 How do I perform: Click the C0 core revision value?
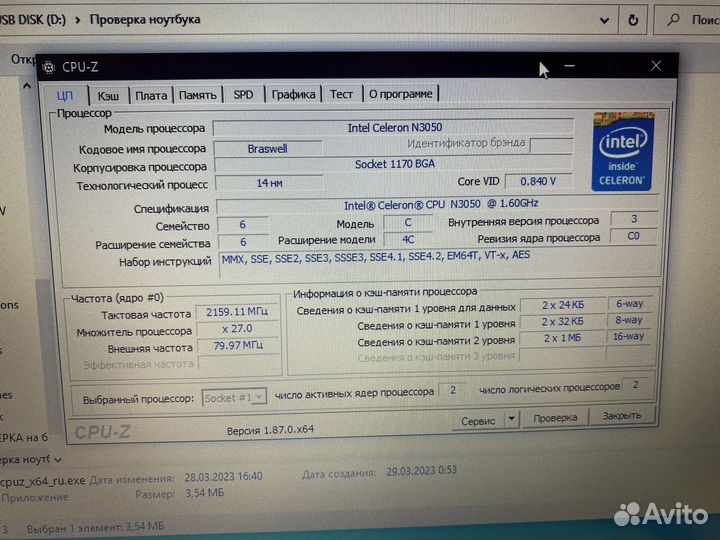tap(633, 236)
